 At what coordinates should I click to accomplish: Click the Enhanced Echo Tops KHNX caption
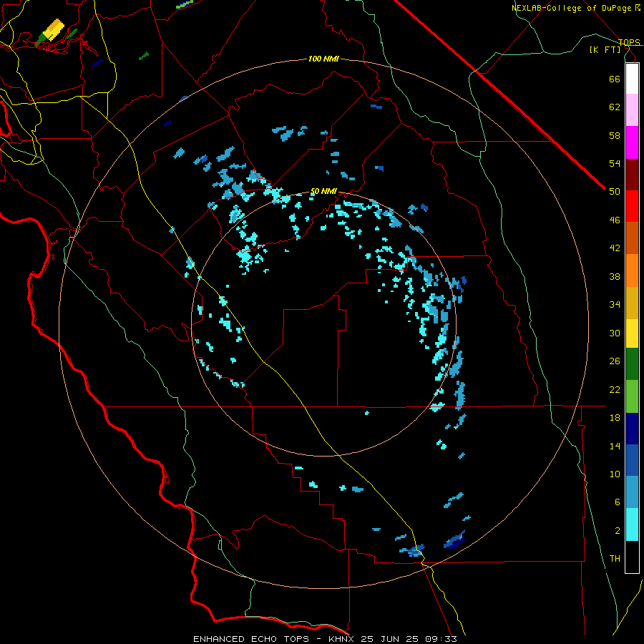(x=325, y=639)
